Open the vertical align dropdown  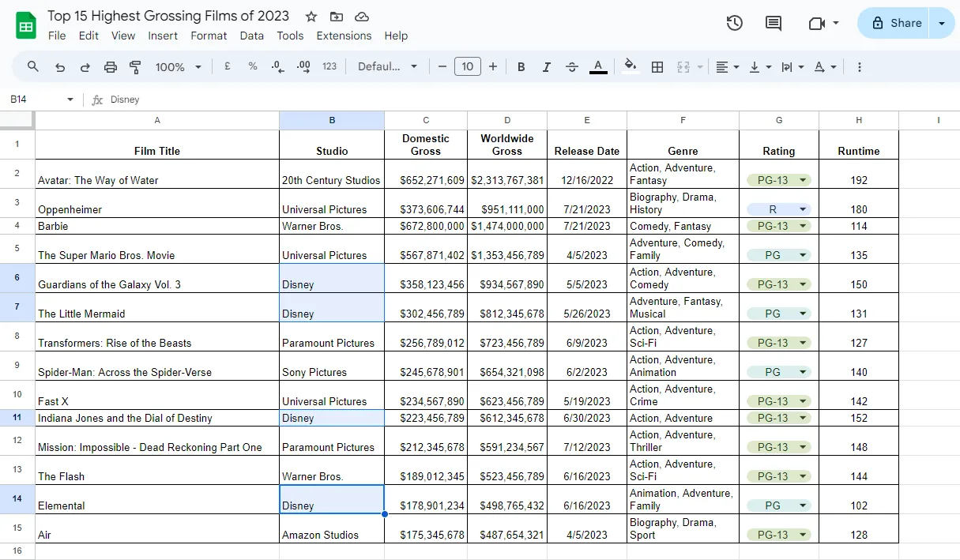tap(760, 67)
